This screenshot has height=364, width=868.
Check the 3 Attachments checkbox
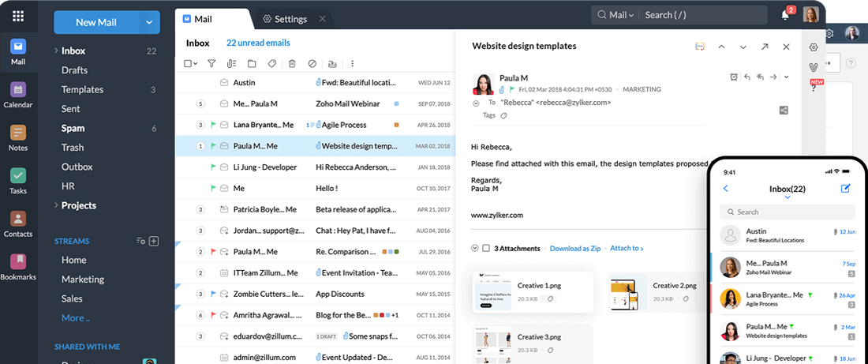coord(486,248)
